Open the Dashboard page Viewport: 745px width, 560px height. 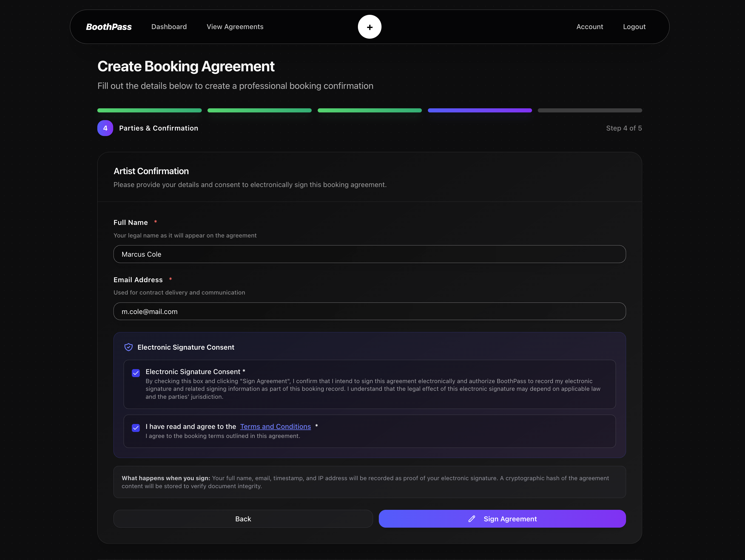169,27
